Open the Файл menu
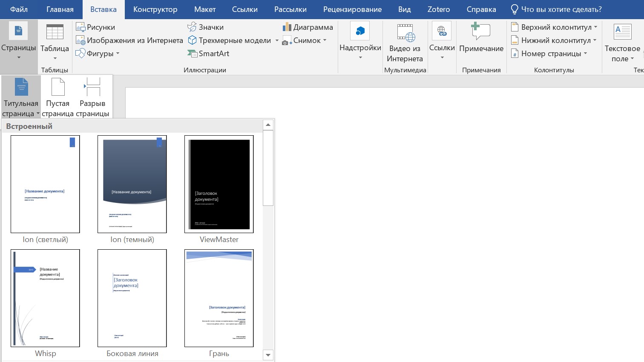This screenshot has width=644, height=362. click(19, 9)
